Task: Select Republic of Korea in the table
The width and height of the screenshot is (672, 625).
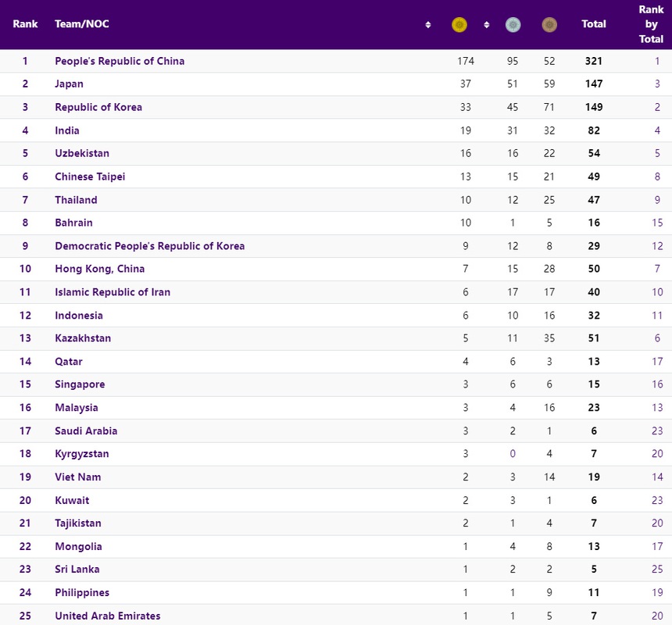Action: coord(98,107)
